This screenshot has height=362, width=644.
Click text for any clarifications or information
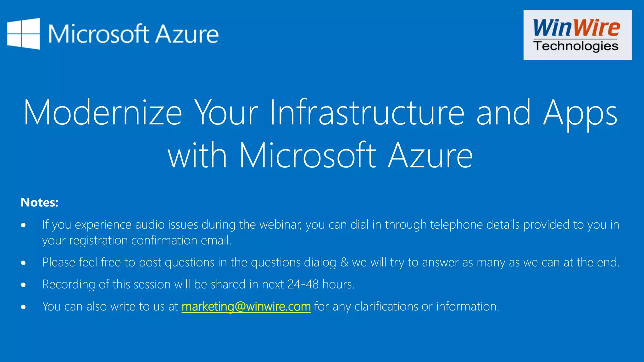[x=407, y=306]
